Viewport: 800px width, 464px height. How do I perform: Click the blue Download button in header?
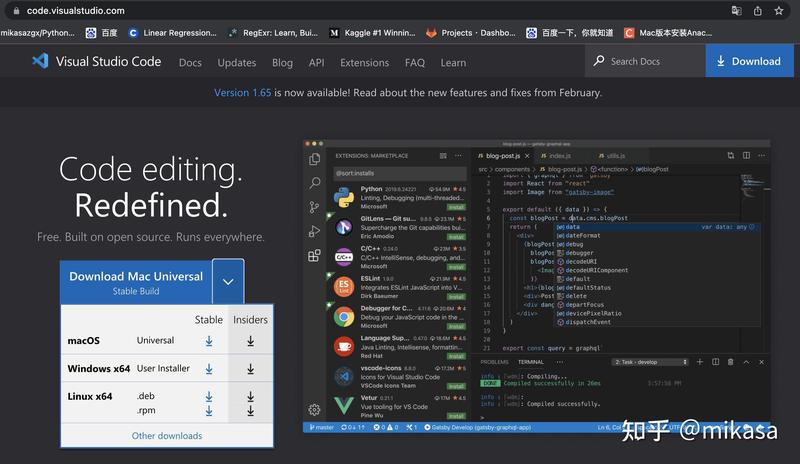(749, 61)
